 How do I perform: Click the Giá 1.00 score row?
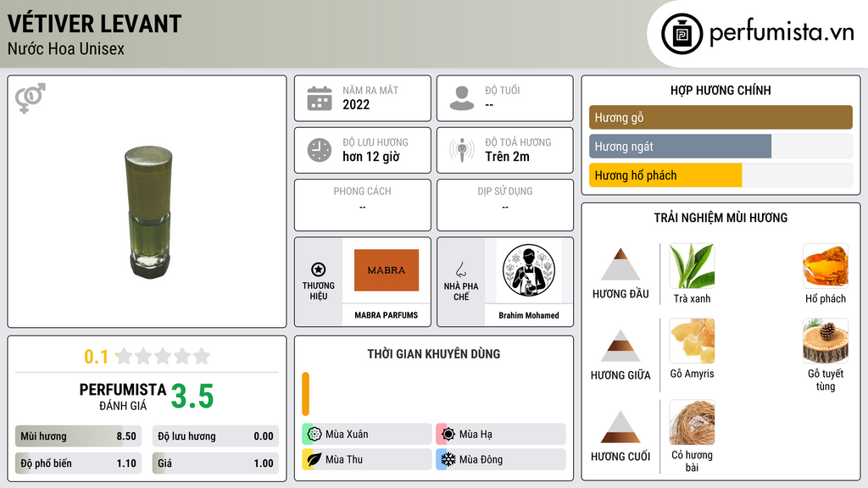click(215, 463)
